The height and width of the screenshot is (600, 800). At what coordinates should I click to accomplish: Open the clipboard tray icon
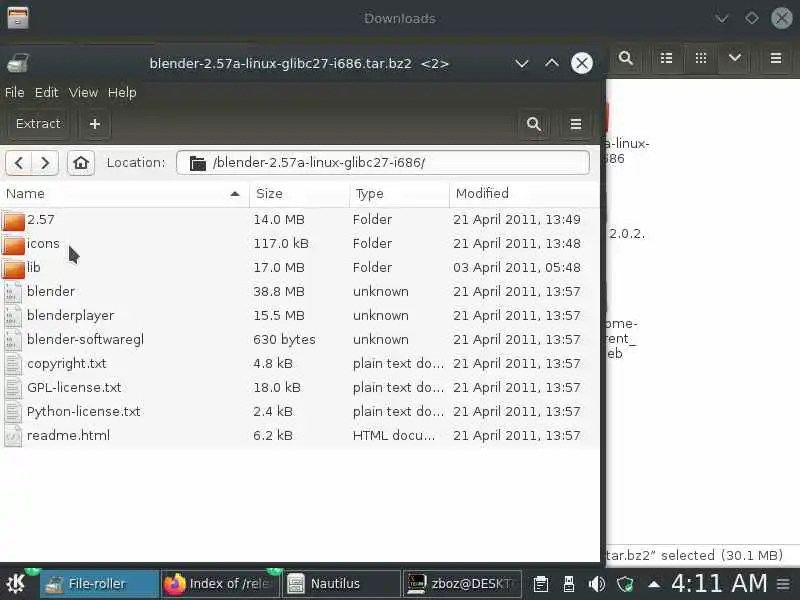coord(541,584)
